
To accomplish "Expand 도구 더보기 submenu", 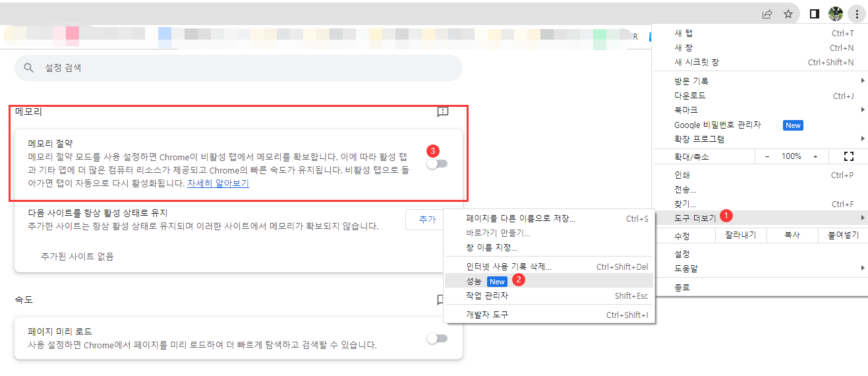I will click(760, 218).
